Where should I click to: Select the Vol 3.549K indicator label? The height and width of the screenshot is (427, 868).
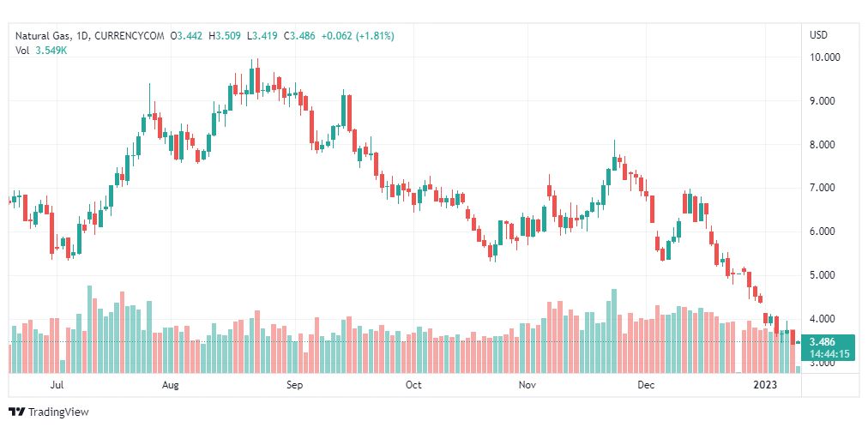(41, 50)
